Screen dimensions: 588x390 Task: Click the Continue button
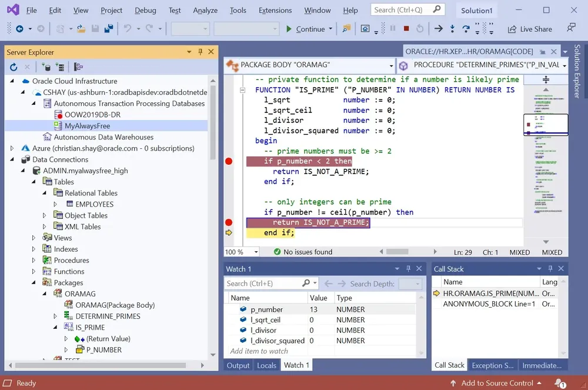coord(306,29)
